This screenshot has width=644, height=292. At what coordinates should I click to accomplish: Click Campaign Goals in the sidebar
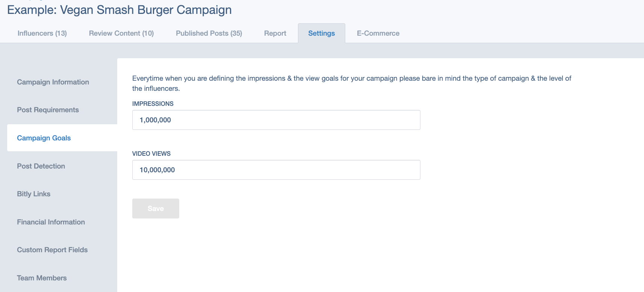(44, 138)
